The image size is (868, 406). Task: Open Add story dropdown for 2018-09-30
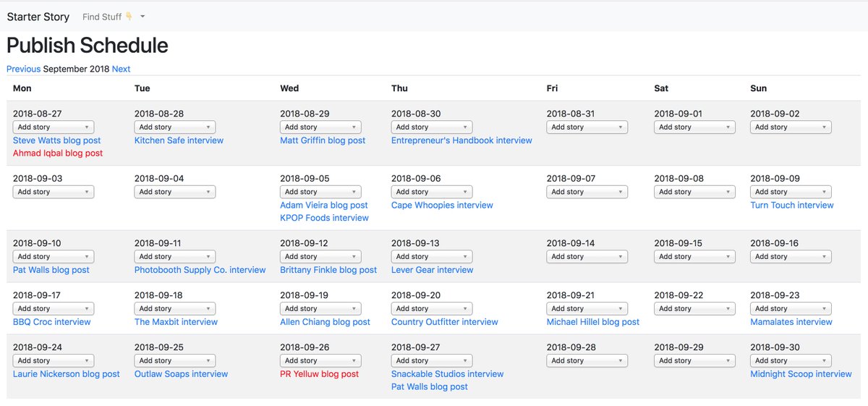[x=791, y=361]
